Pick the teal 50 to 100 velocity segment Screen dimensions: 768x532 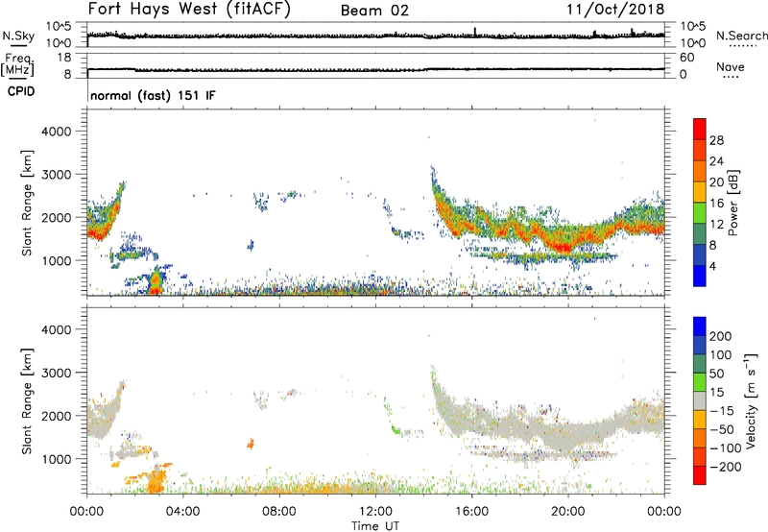coord(700,364)
